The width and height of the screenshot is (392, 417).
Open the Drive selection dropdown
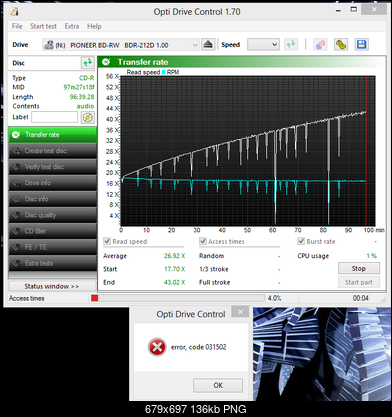(x=121, y=45)
